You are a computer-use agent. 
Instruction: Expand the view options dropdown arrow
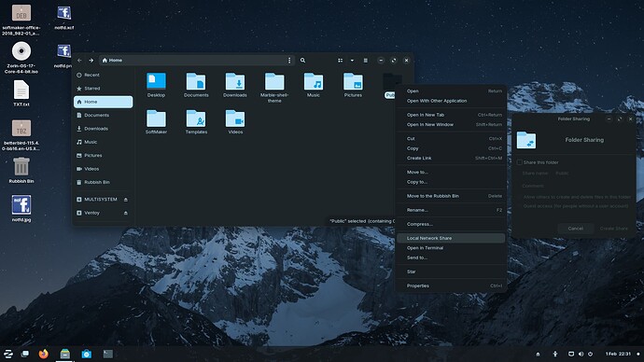(352, 61)
